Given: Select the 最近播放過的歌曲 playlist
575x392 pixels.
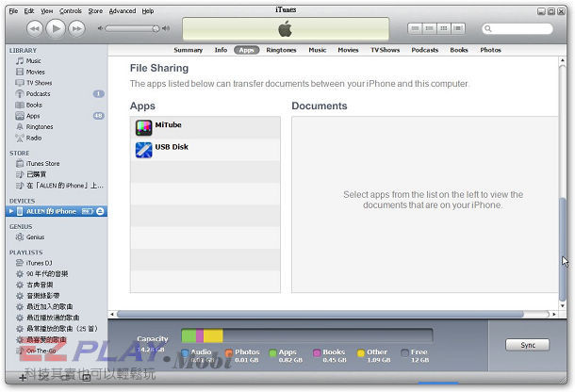Looking at the screenshot, I should [x=57, y=318].
